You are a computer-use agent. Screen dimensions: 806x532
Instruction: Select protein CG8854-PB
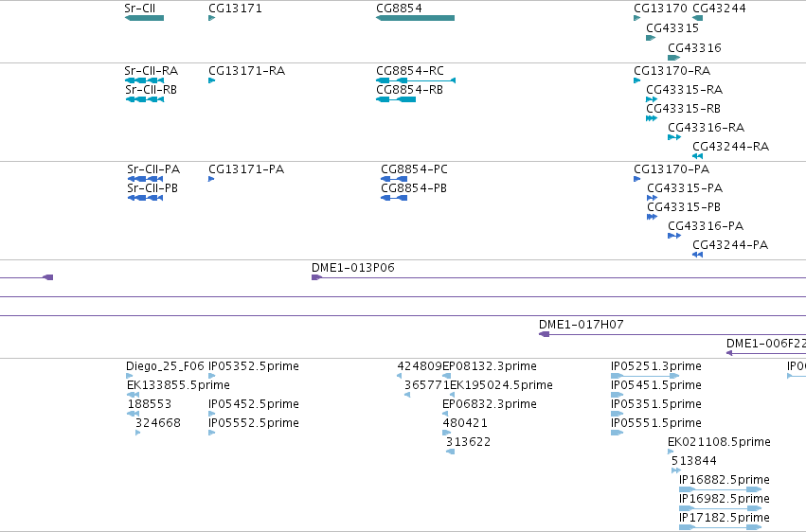[x=394, y=198]
